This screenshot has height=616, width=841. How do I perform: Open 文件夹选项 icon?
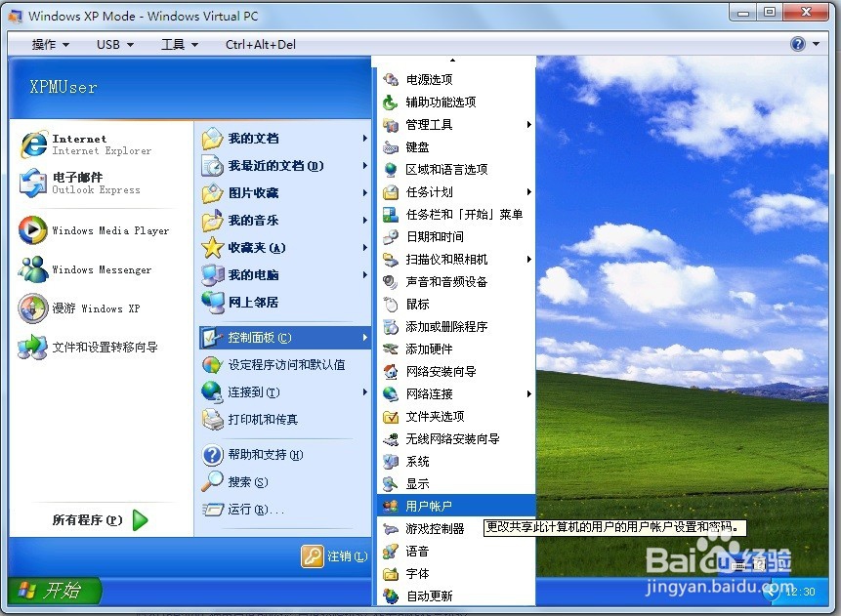(x=391, y=416)
